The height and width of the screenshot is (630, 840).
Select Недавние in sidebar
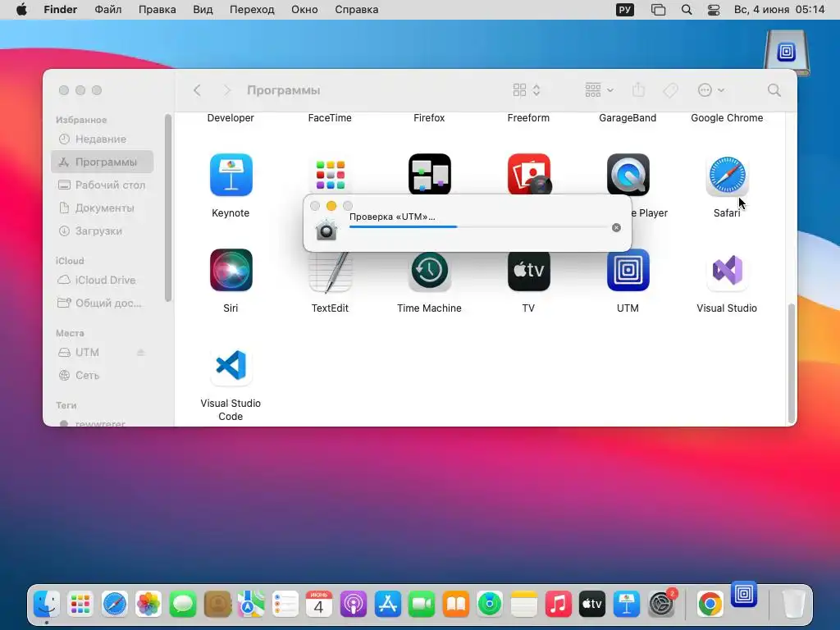coord(103,139)
